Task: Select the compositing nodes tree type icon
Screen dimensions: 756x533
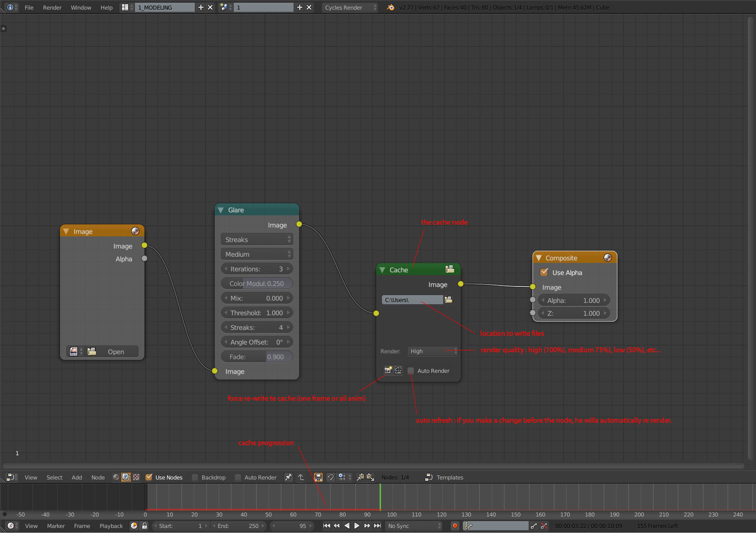Action: pyautogui.click(x=126, y=477)
